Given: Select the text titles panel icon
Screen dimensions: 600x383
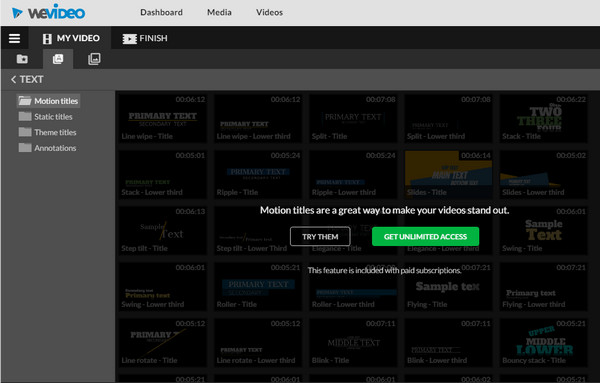Looking at the screenshot, I should (x=58, y=59).
